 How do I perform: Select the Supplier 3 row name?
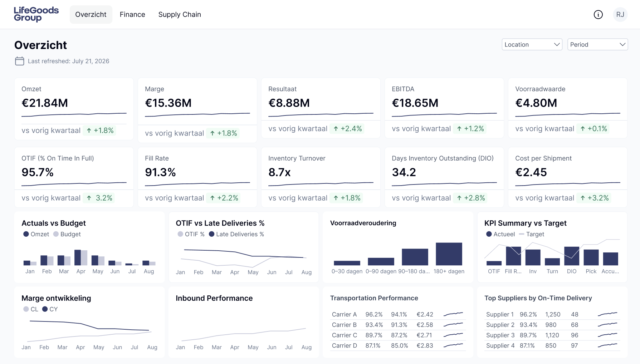click(x=500, y=335)
